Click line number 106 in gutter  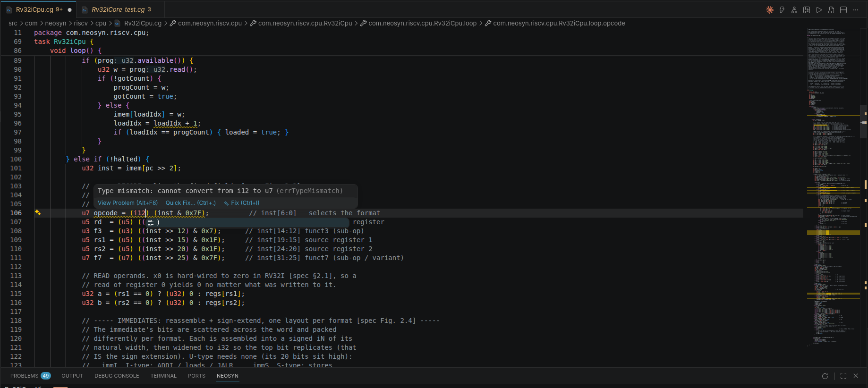coord(16,213)
